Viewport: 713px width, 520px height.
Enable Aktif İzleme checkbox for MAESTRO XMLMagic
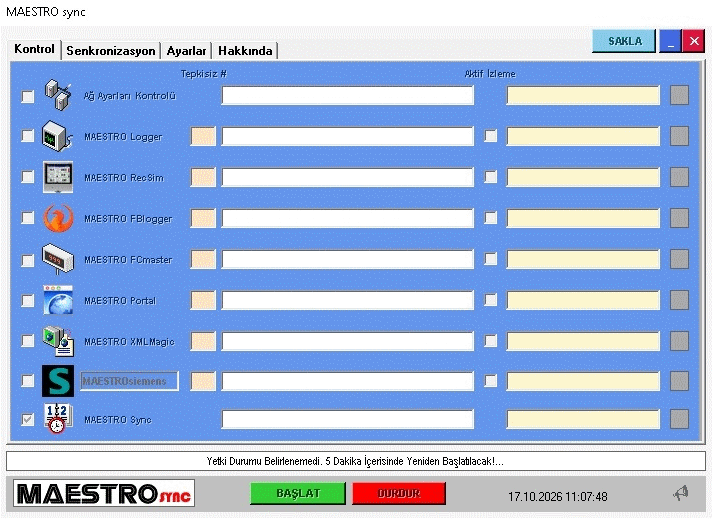click(x=491, y=340)
